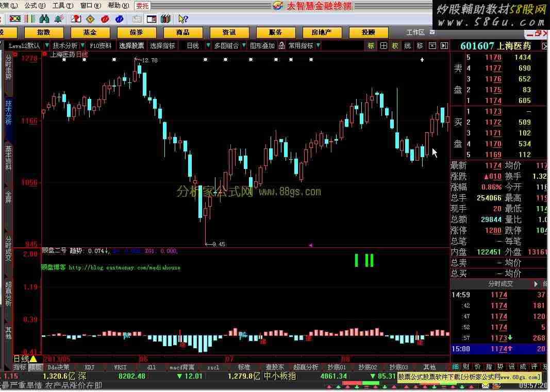This screenshot has width=550, height=392.
Task: Open the 窗口 menu
Action: coord(91,6)
